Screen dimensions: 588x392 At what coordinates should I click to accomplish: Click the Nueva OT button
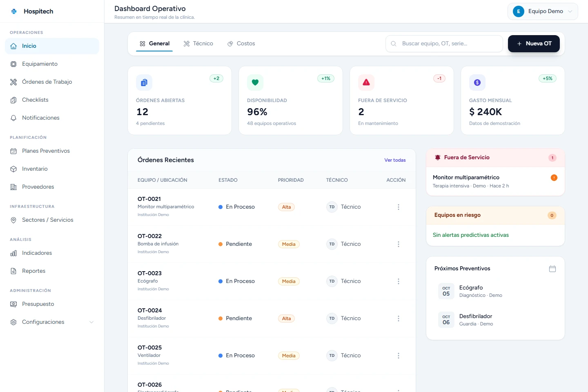coord(534,44)
